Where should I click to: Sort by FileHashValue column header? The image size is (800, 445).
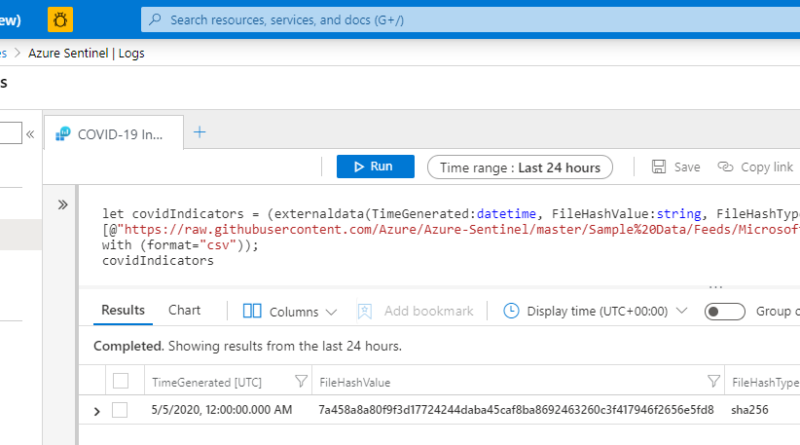355,382
